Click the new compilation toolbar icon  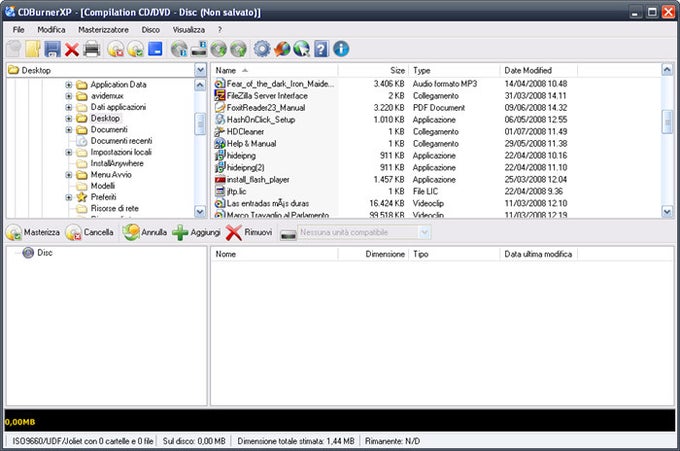(14, 49)
